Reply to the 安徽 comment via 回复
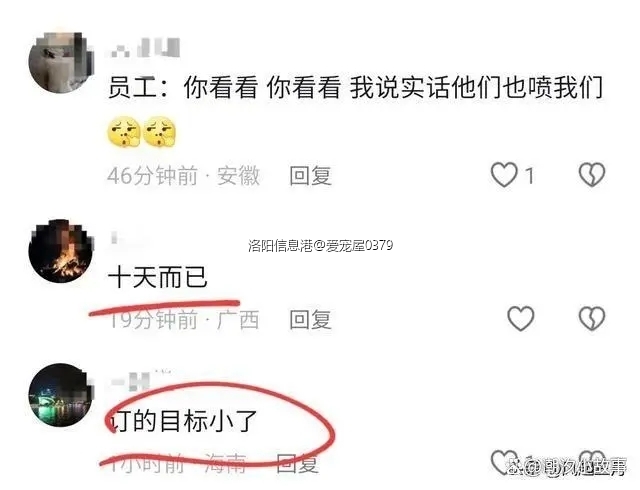This screenshot has width=640, height=490. [310, 176]
